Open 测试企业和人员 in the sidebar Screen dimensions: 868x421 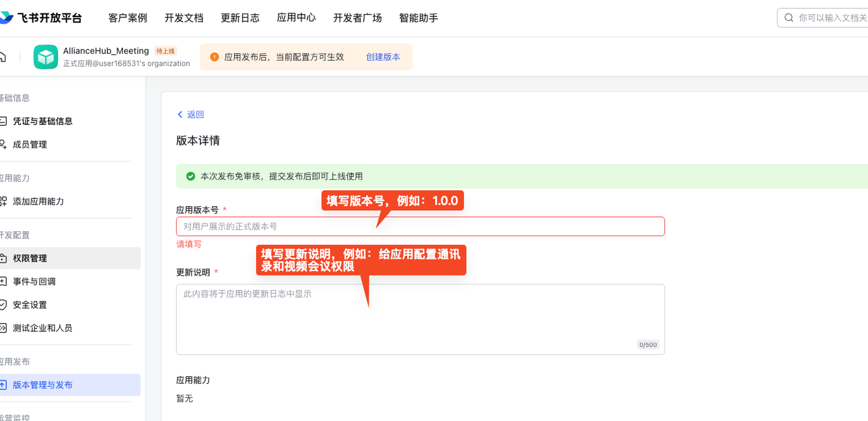coord(43,328)
